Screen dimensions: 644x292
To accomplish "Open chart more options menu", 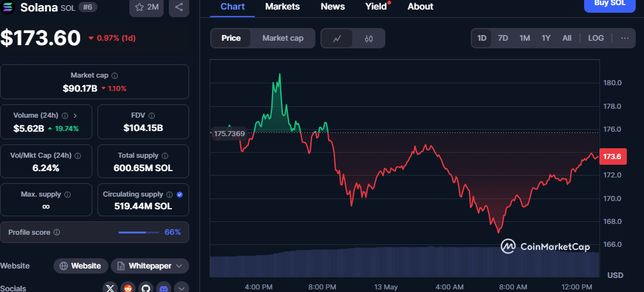I will [x=625, y=38].
